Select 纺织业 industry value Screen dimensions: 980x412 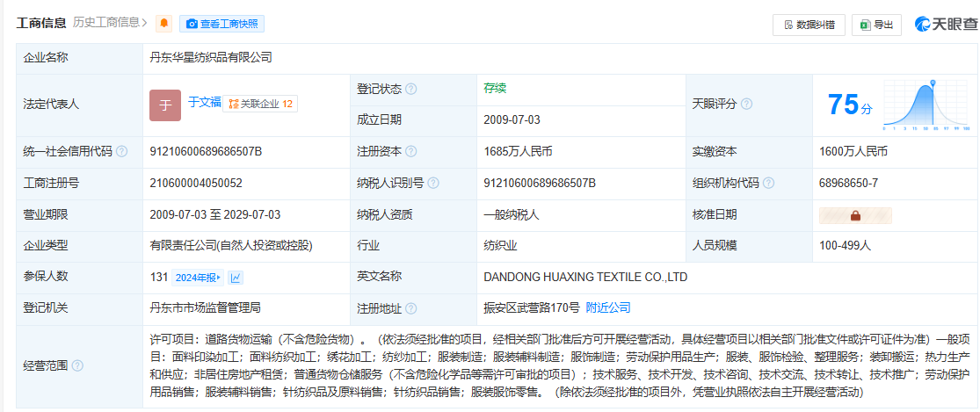500,246
